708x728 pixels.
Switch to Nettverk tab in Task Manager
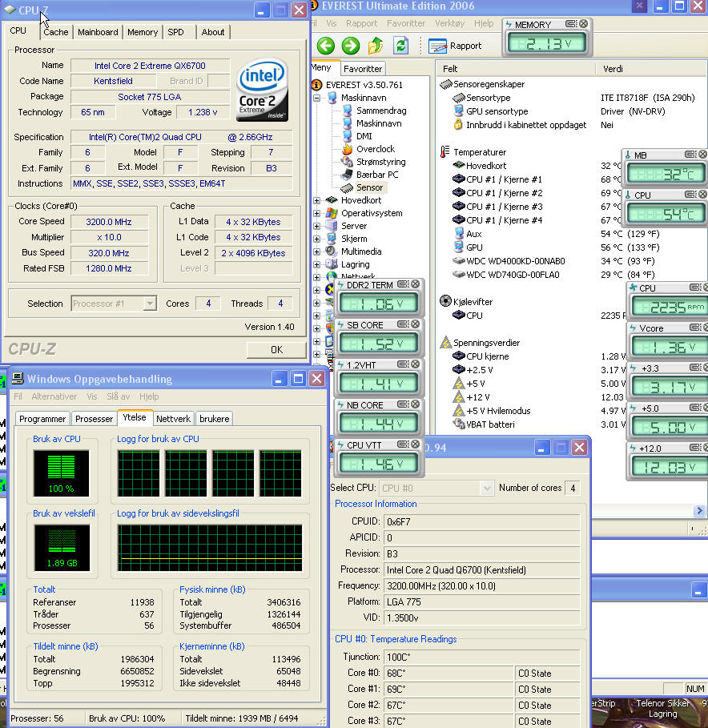tap(173, 418)
